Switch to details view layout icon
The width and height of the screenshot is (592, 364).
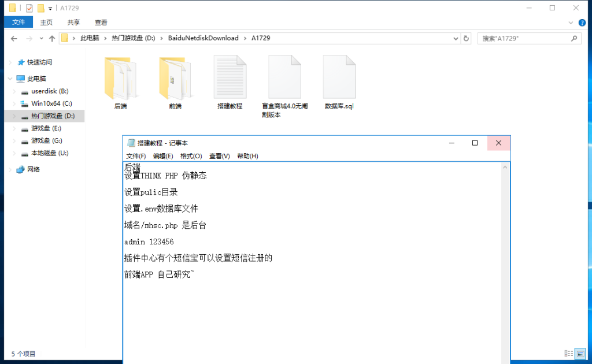(568, 354)
